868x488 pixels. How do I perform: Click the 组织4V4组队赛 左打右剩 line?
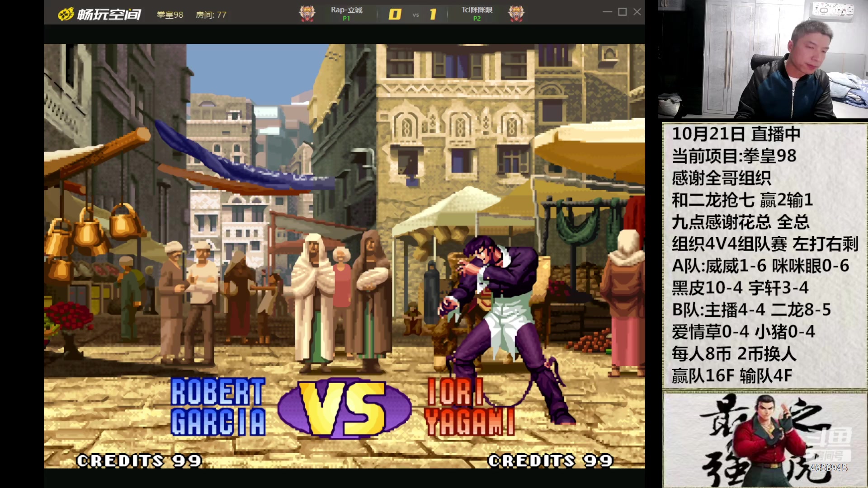[x=765, y=244]
